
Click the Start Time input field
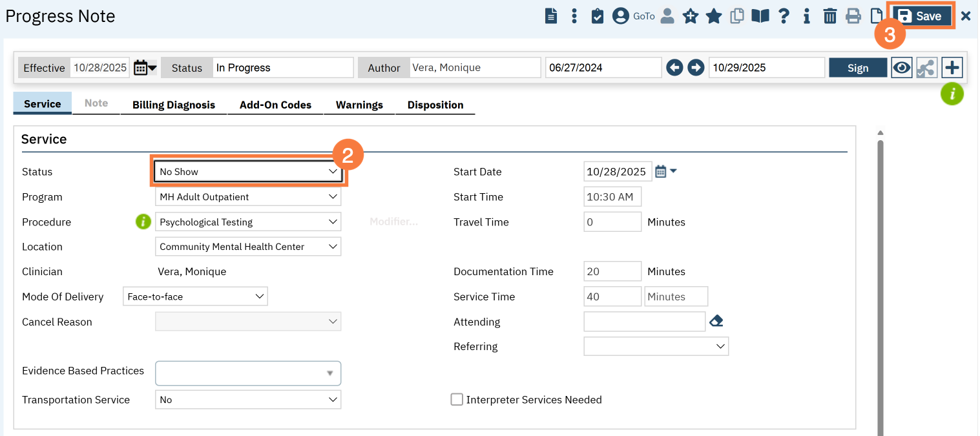[x=612, y=197]
